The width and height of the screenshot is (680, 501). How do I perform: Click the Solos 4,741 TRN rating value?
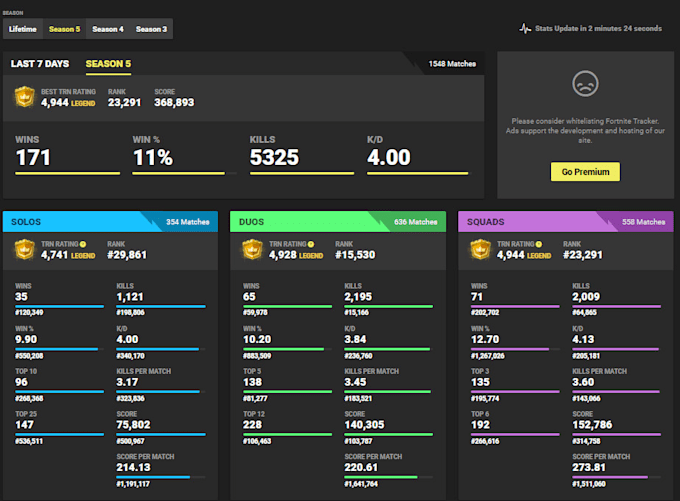point(55,255)
